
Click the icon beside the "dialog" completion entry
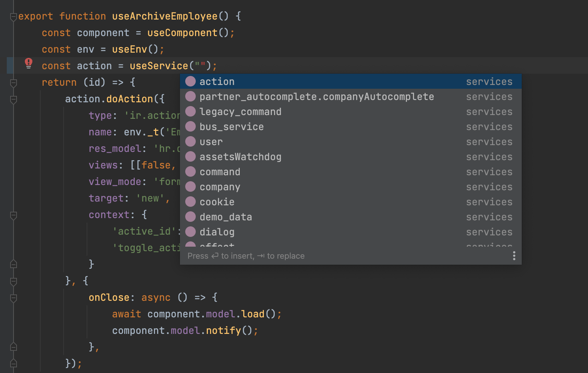[x=190, y=231]
